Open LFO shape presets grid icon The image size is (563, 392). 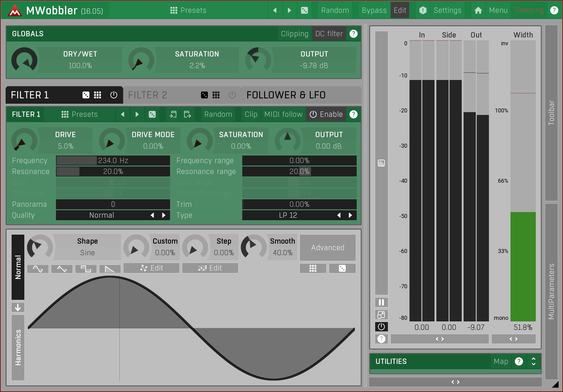[x=313, y=268]
